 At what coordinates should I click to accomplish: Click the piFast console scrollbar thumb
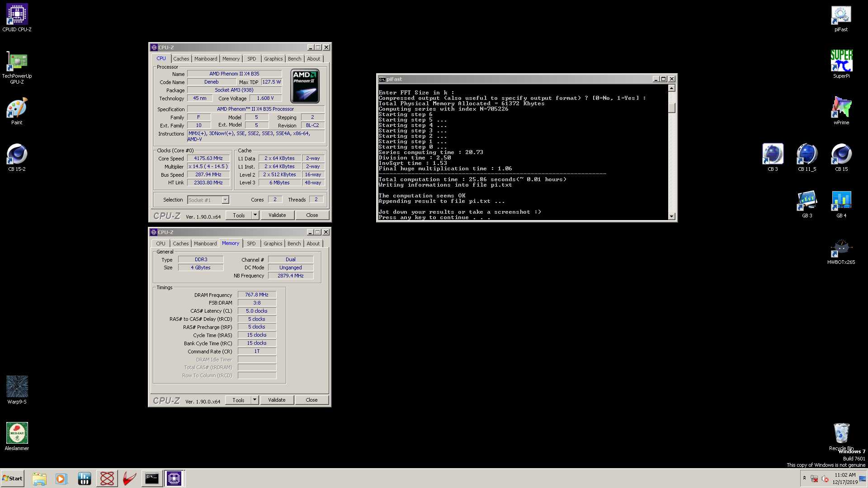672,108
